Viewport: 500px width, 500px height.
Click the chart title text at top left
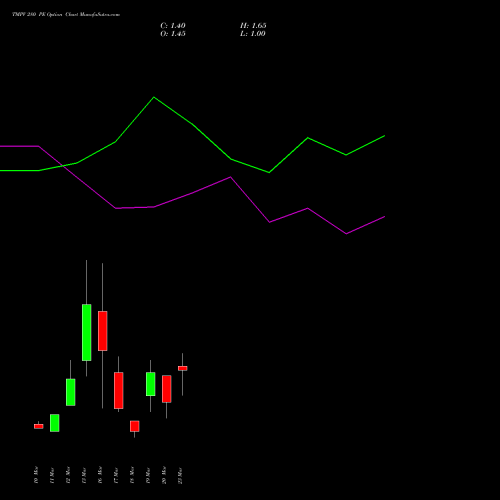click(x=66, y=15)
